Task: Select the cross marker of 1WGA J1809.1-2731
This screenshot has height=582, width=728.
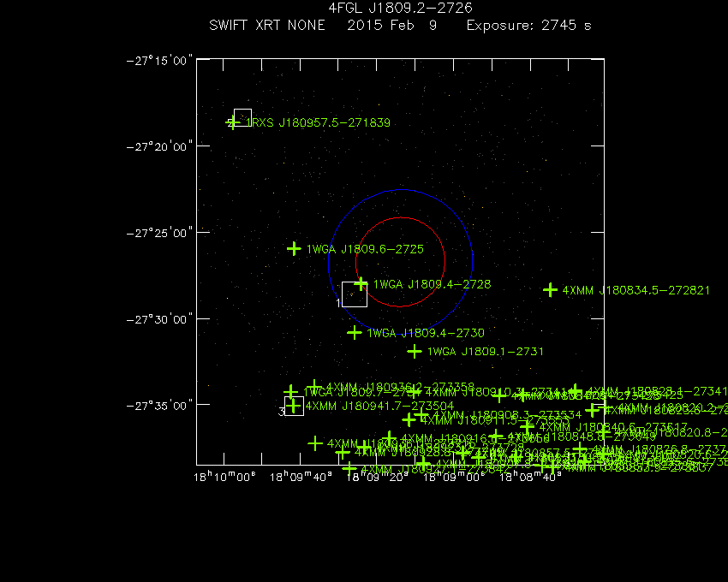Action: coord(415,351)
